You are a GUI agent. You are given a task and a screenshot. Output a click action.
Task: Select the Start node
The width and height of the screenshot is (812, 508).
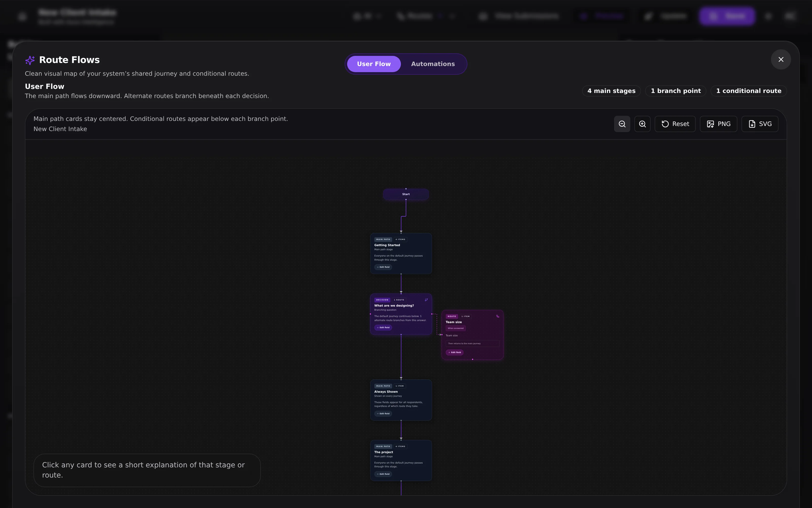pos(406,194)
